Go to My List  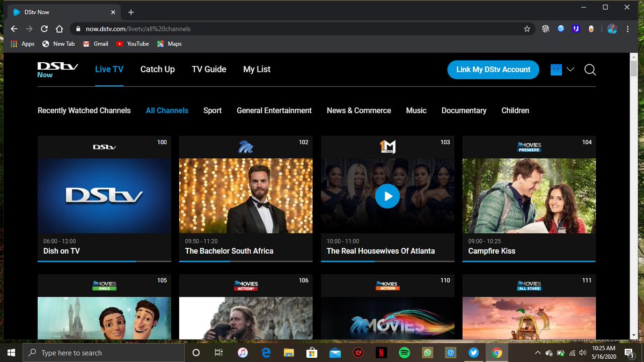(x=257, y=69)
